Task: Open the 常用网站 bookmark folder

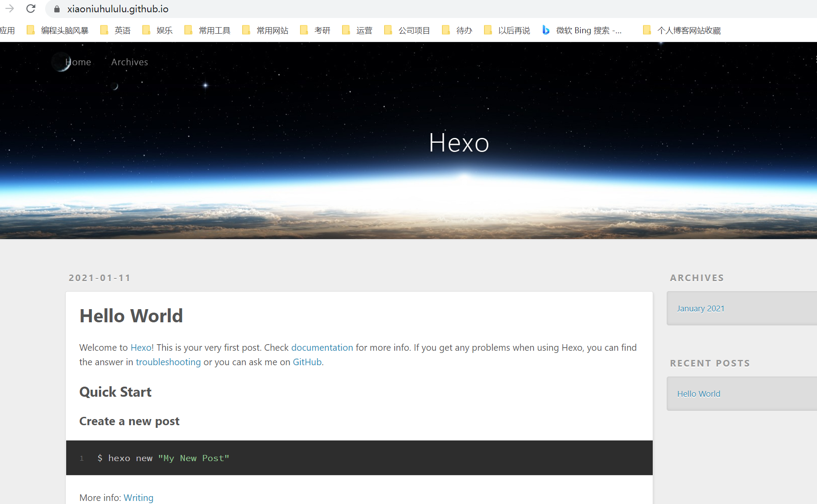Action: click(265, 30)
